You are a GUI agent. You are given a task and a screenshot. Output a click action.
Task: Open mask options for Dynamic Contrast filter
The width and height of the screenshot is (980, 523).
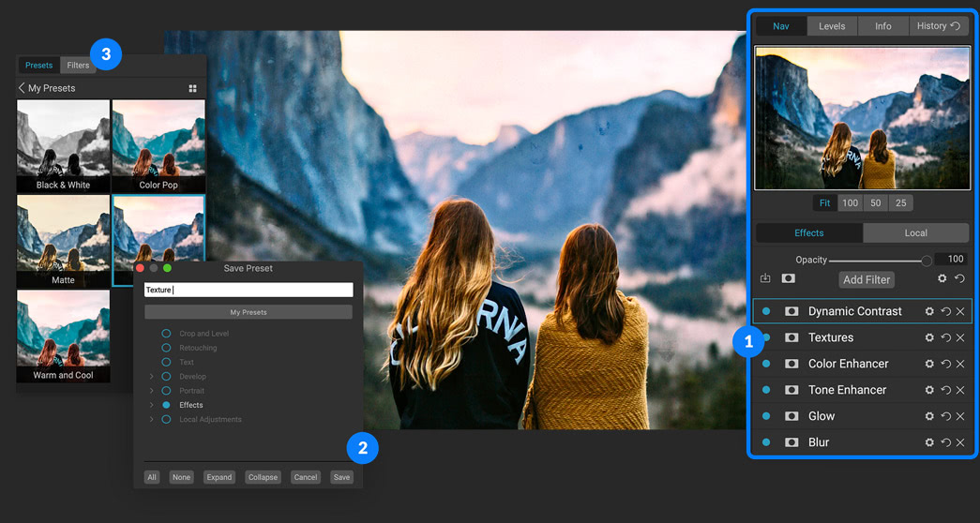point(792,311)
